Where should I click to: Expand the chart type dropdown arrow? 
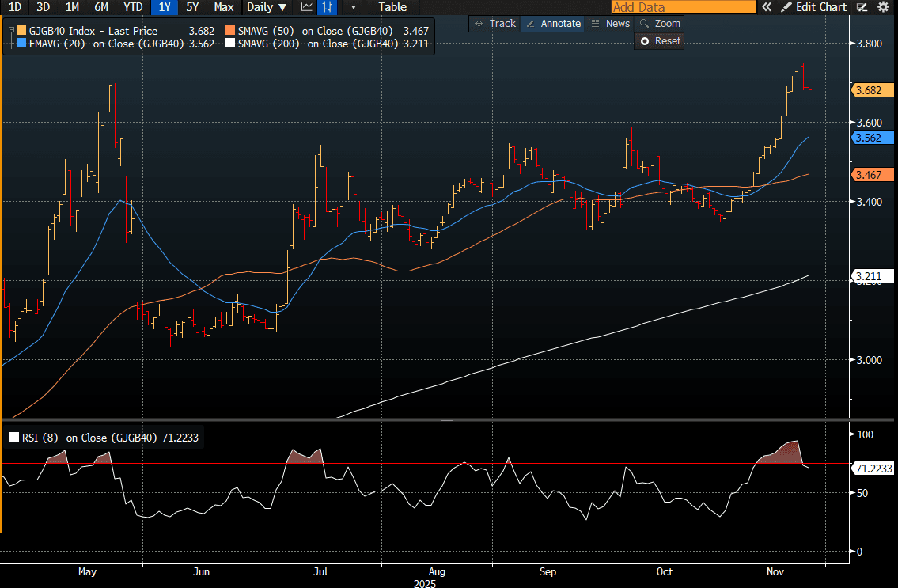pos(352,7)
